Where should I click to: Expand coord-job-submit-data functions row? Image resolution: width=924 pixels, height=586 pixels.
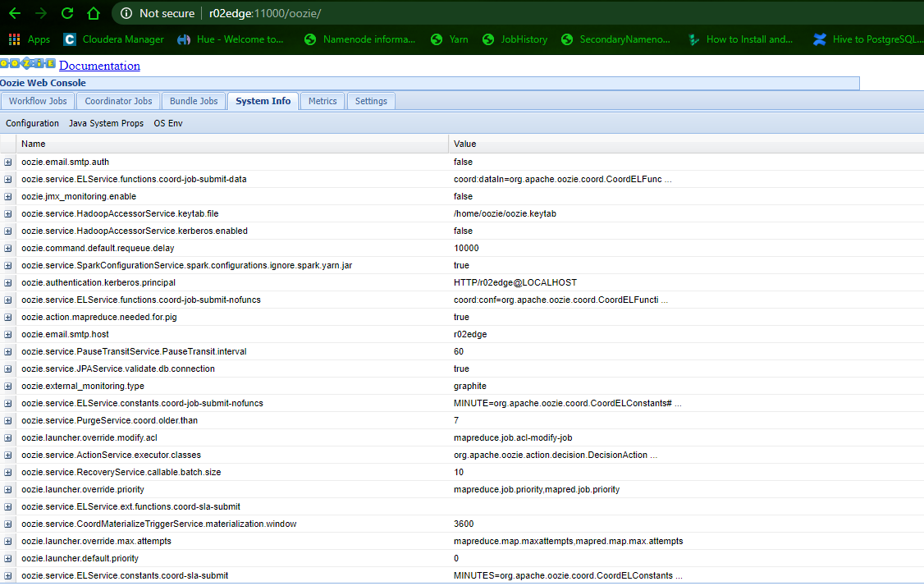click(x=7, y=179)
